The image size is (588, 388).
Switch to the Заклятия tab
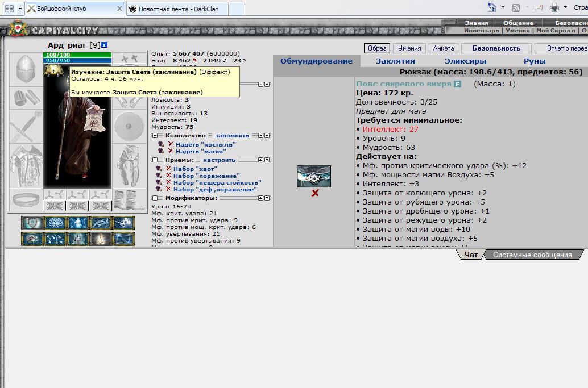pyautogui.click(x=395, y=61)
